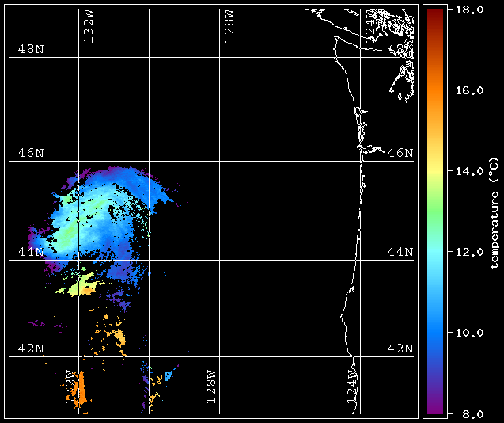Click the temperature (°C) axis title
This screenshot has height=423, width=504.
pyautogui.click(x=494, y=211)
